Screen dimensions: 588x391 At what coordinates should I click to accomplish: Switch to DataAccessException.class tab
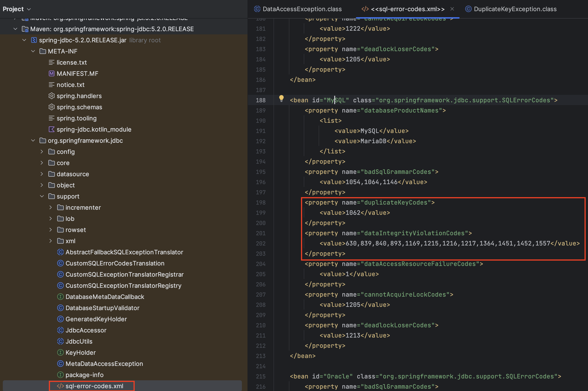point(298,9)
